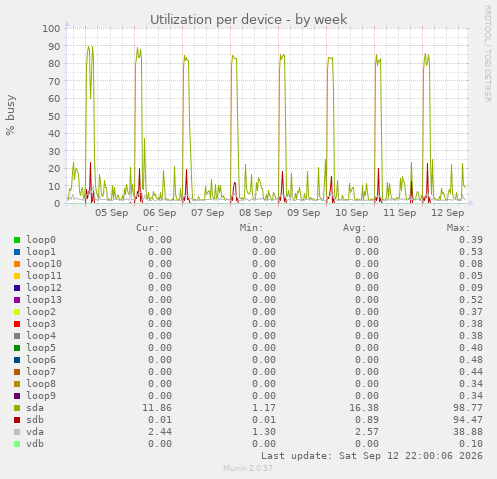The width and height of the screenshot is (497, 479).
Task: Click the '50' y-axis label
Action: point(54,116)
